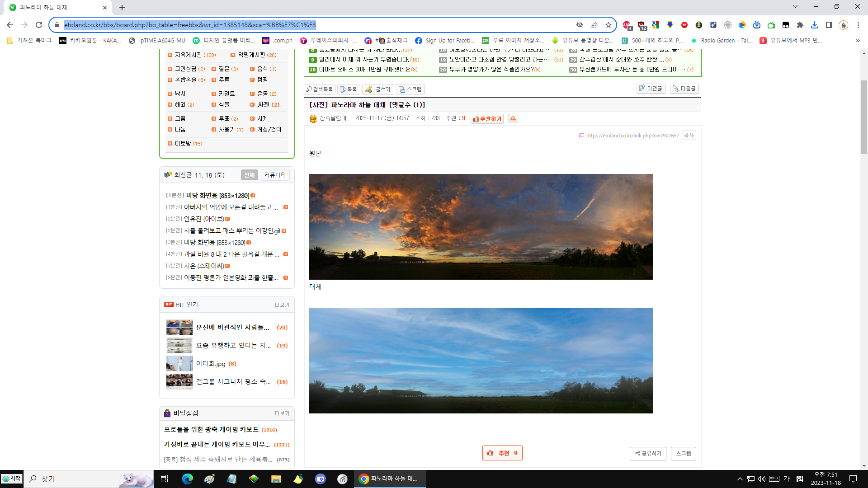Click the 글쓰기 write button
The width and height of the screenshot is (868, 488).
(x=378, y=89)
